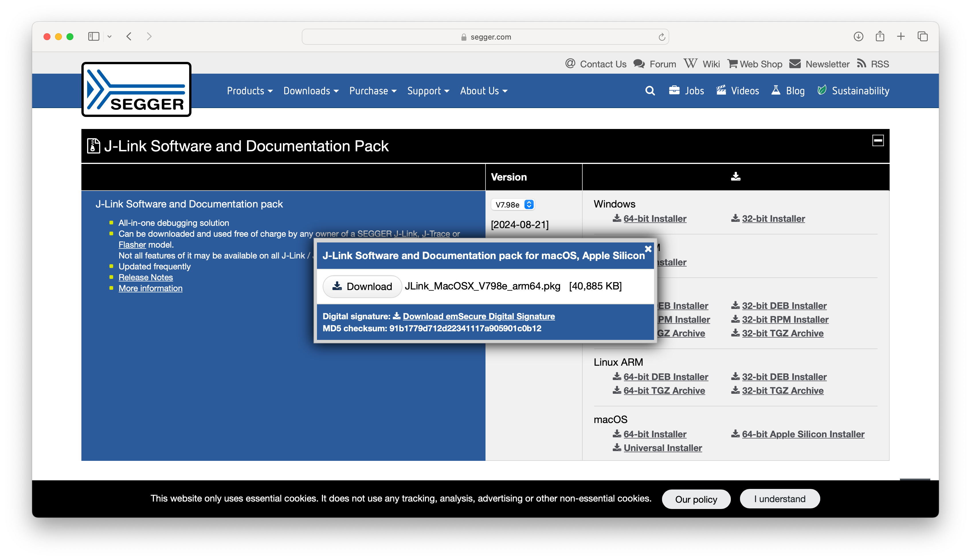
Task: Open the Share icon in Safari toolbar
Action: pyautogui.click(x=880, y=36)
